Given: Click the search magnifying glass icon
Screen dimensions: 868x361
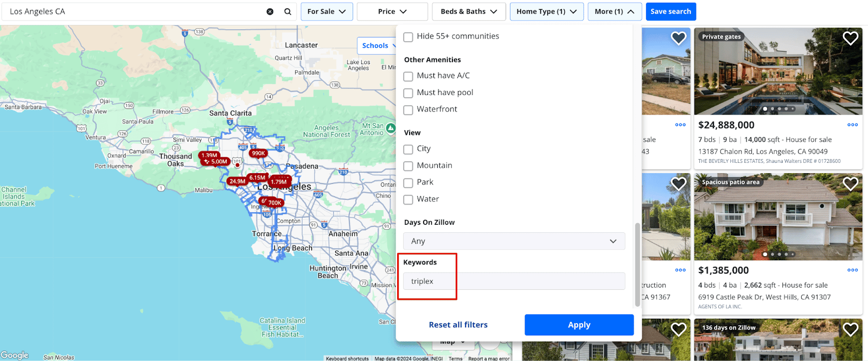Looking at the screenshot, I should coord(288,11).
